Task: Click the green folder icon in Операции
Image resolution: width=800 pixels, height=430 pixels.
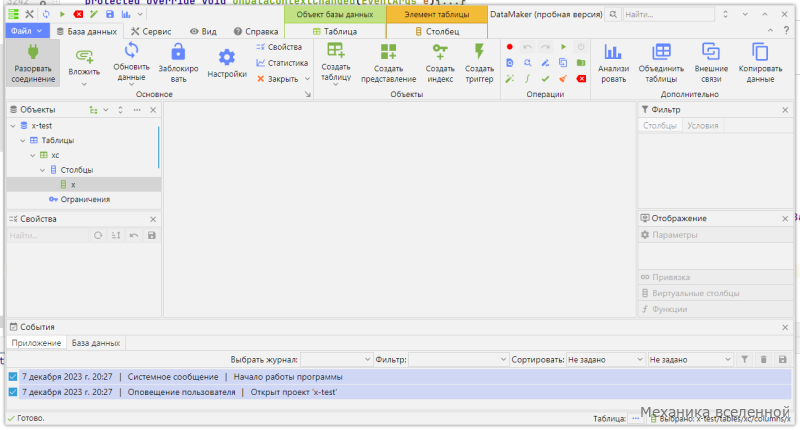Action: coord(581,63)
